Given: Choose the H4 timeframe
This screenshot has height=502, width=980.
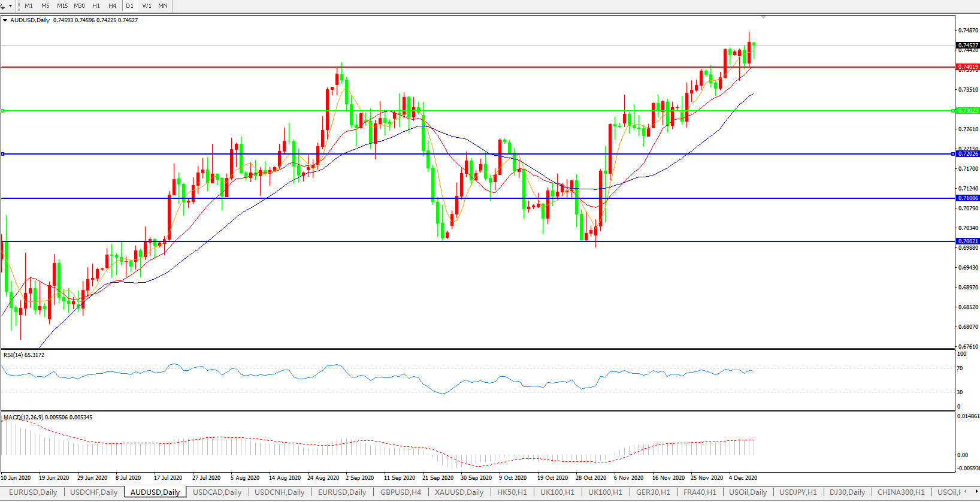Looking at the screenshot, I should tap(113, 6).
